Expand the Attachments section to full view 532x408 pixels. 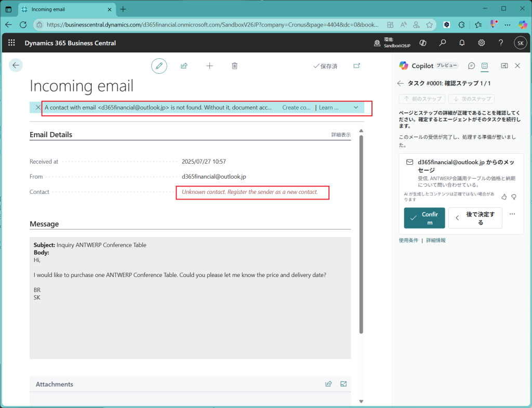pos(343,384)
